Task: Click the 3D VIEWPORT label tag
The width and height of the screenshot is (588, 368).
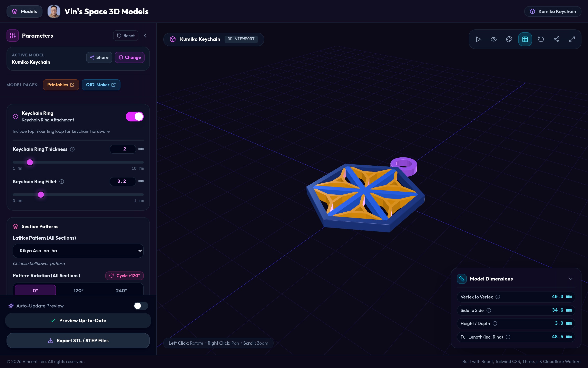Action: 241,39
